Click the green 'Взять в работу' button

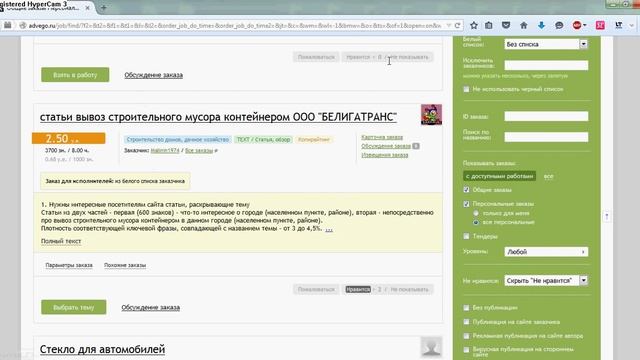75,75
